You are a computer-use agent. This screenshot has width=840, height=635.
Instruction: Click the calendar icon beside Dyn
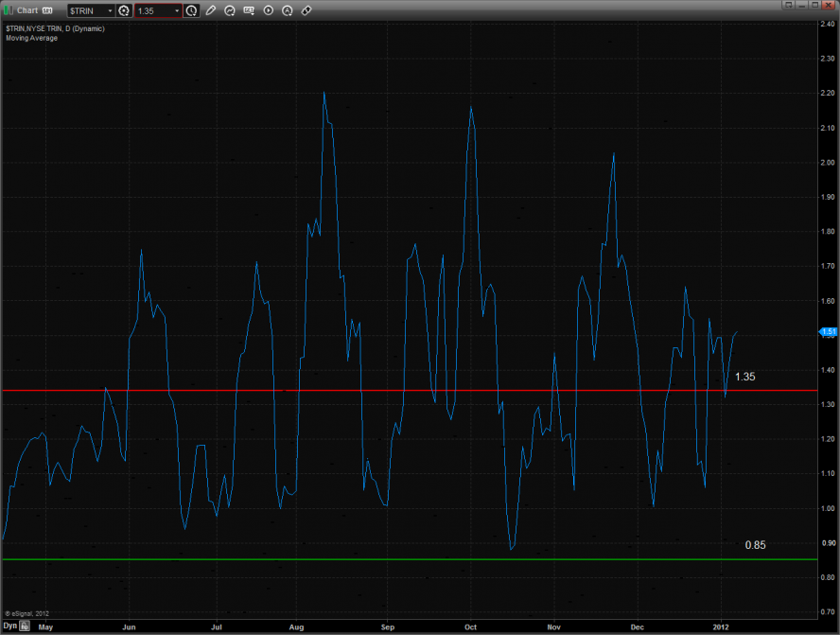26,626
